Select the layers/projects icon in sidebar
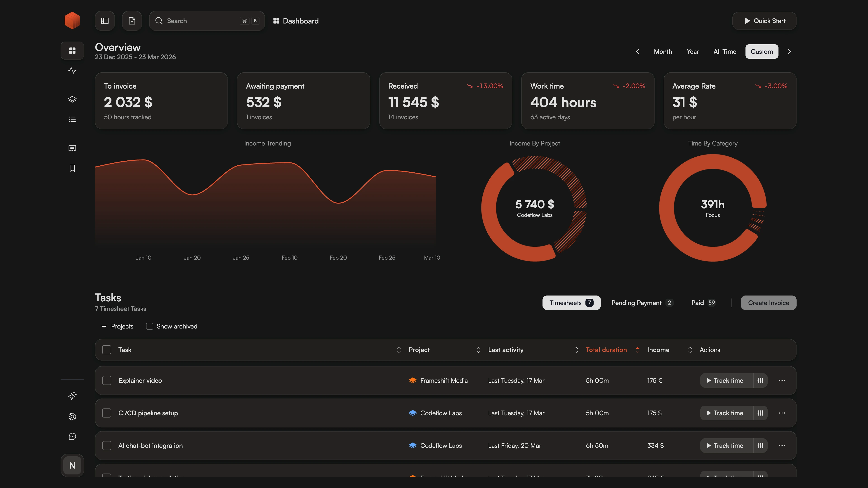The height and width of the screenshot is (488, 868). pyautogui.click(x=72, y=99)
